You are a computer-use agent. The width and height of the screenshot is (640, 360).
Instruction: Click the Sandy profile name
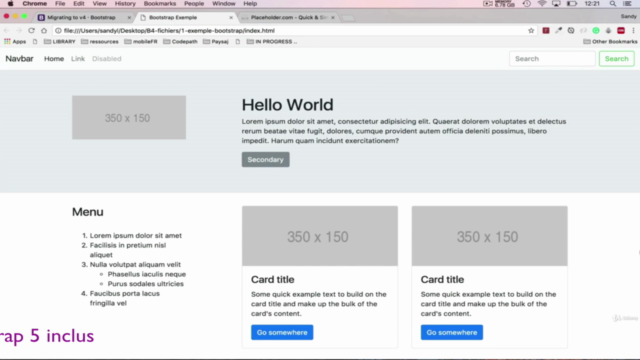tap(629, 16)
